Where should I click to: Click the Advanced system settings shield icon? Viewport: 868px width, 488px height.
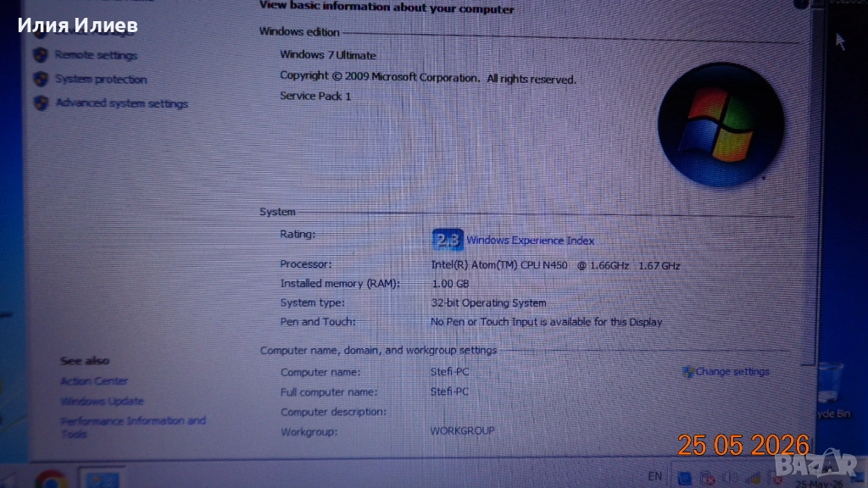[41, 103]
